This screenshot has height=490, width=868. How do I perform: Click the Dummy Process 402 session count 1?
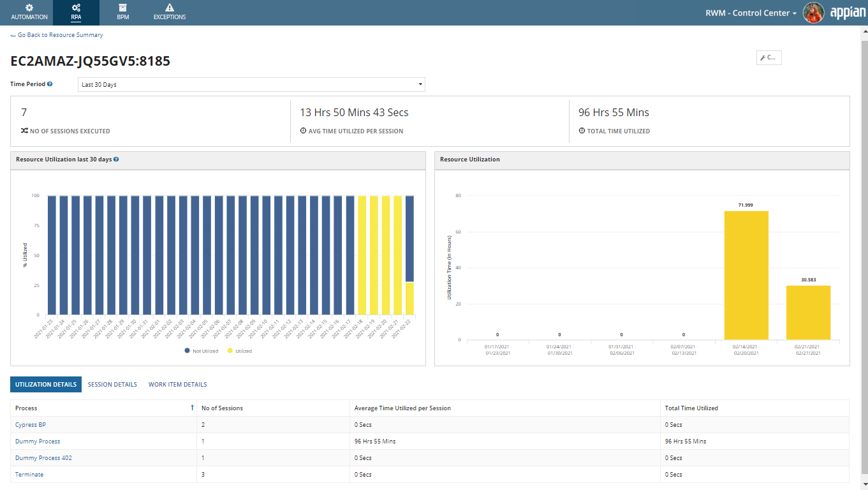click(x=203, y=457)
